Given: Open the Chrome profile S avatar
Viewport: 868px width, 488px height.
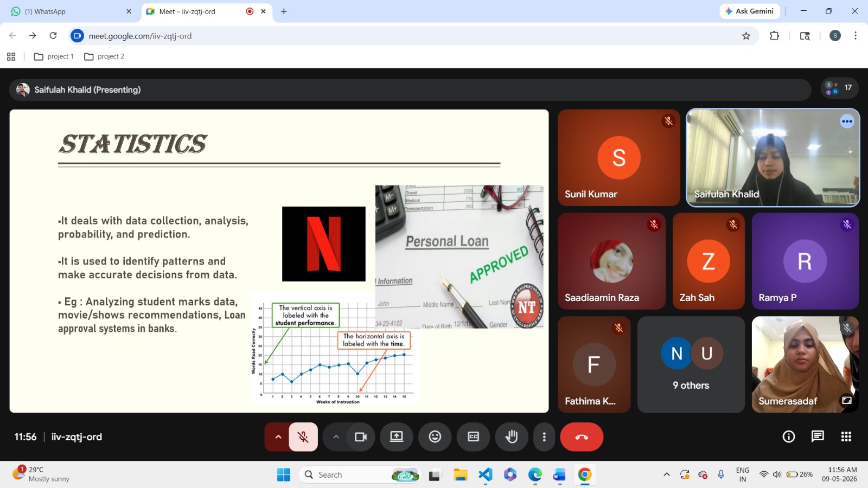Looking at the screenshot, I should pos(835,36).
